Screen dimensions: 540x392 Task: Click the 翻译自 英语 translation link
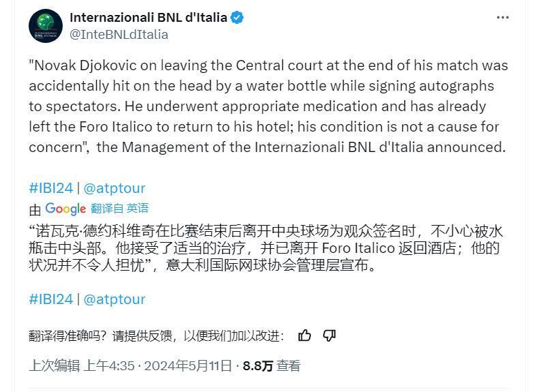pos(120,208)
